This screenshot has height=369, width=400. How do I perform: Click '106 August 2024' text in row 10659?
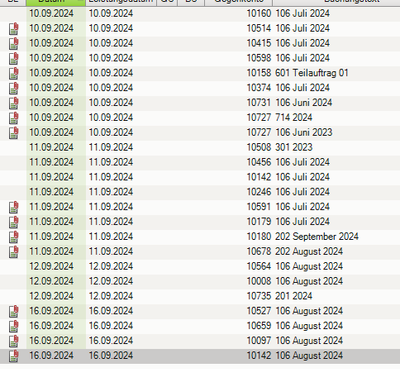(x=309, y=326)
